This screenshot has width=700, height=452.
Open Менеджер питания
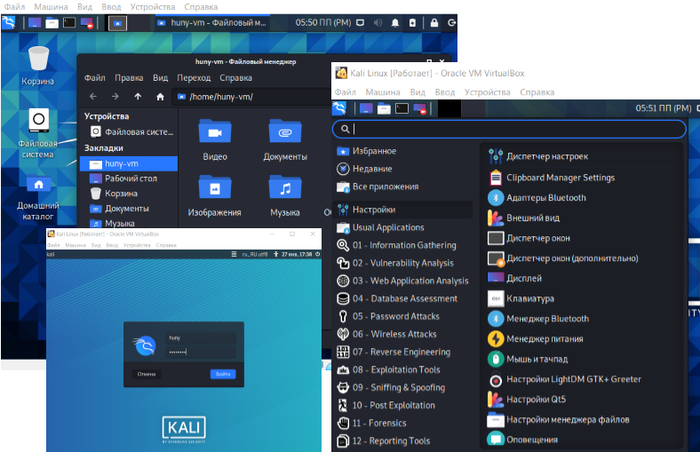[x=583, y=339]
